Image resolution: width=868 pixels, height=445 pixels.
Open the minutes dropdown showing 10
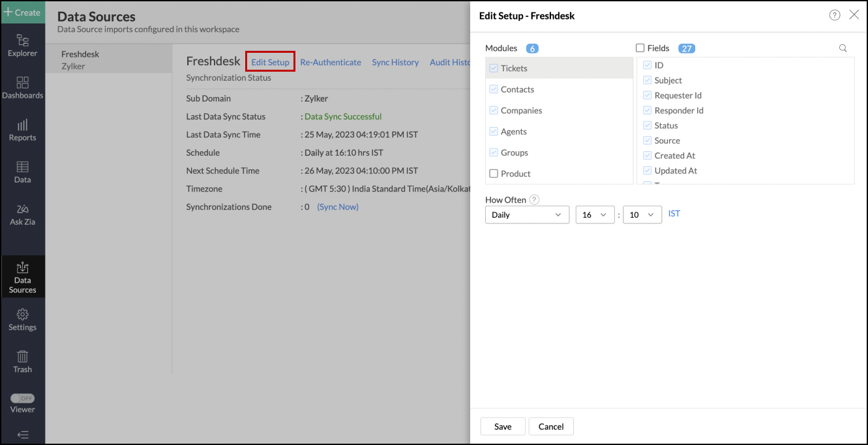coord(642,214)
